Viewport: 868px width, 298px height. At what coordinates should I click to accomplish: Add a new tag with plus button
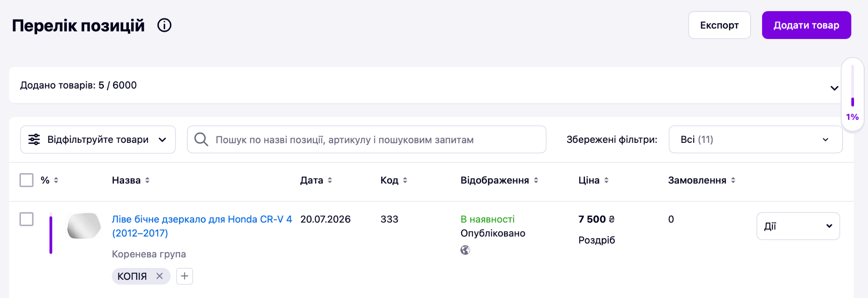(x=184, y=276)
